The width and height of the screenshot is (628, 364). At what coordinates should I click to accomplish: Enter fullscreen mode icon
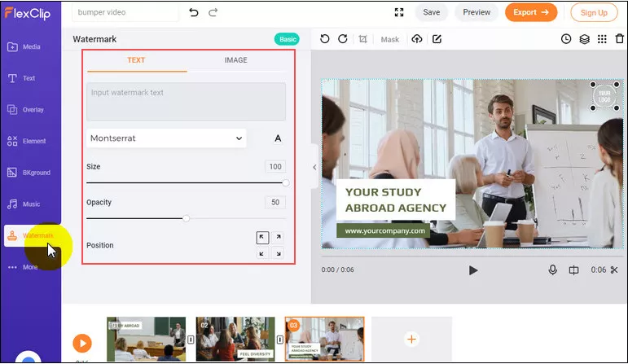[x=399, y=12]
